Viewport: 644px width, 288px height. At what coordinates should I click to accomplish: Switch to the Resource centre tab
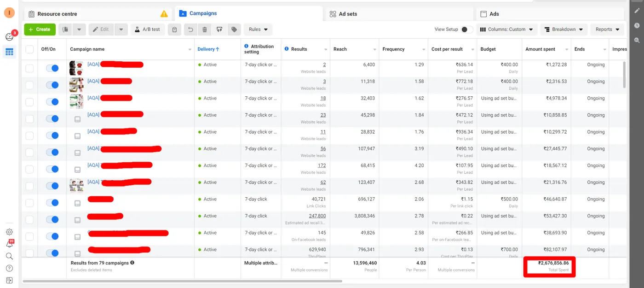click(x=98, y=14)
